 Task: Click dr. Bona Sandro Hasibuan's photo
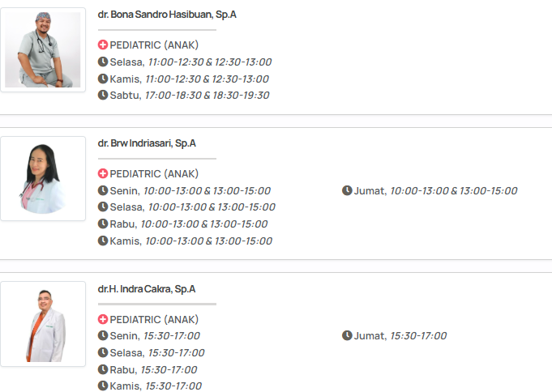tap(43, 50)
